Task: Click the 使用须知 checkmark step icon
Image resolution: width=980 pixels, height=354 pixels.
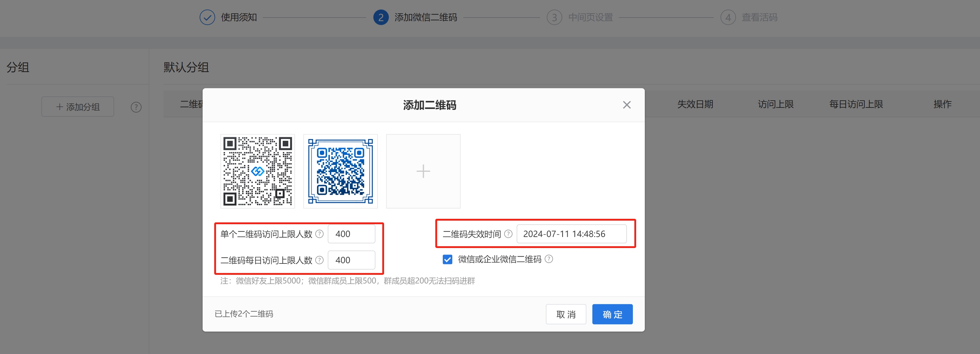Action: [207, 18]
